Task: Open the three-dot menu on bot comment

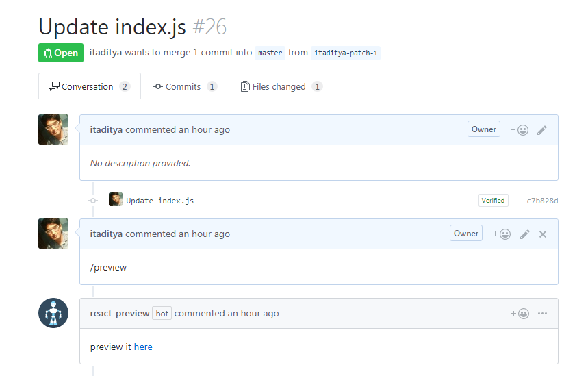Action: (x=543, y=314)
